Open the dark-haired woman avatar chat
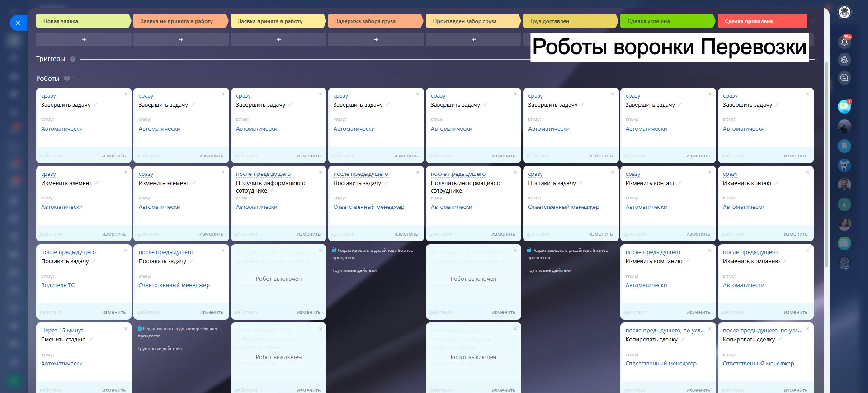The height and width of the screenshot is (393, 868). [844, 224]
